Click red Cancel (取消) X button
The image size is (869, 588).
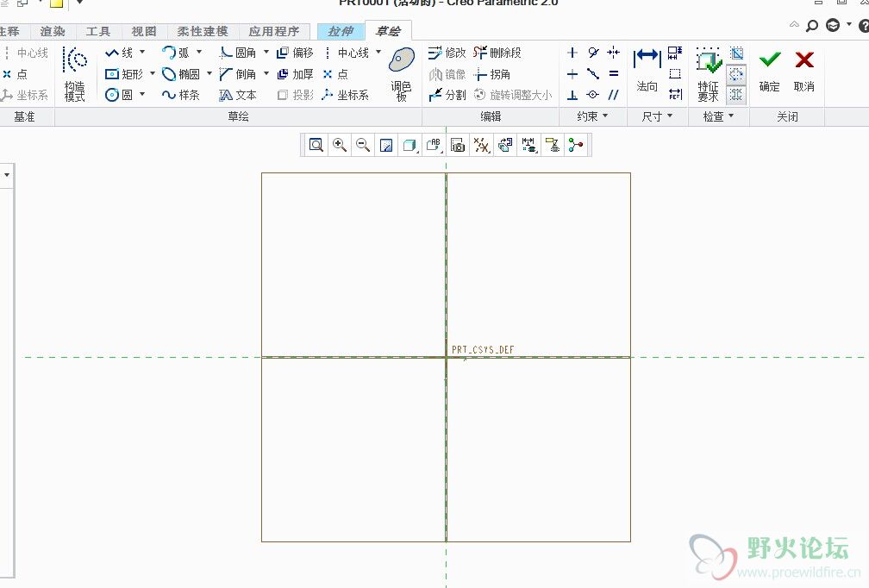(x=804, y=71)
